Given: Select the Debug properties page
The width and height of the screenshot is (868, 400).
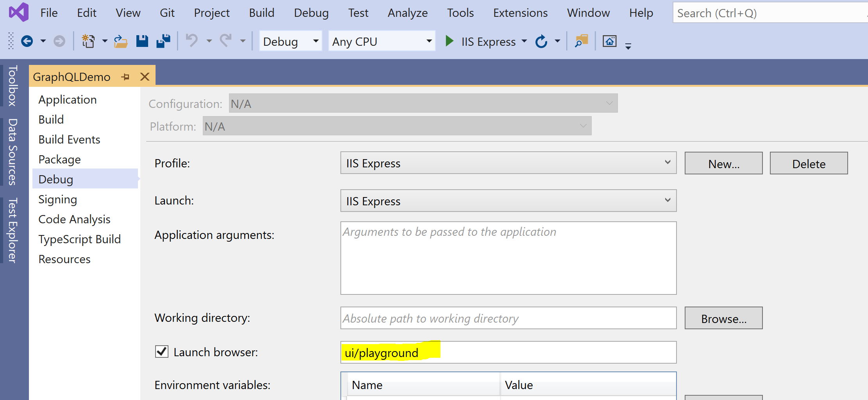Looking at the screenshot, I should [x=85, y=179].
